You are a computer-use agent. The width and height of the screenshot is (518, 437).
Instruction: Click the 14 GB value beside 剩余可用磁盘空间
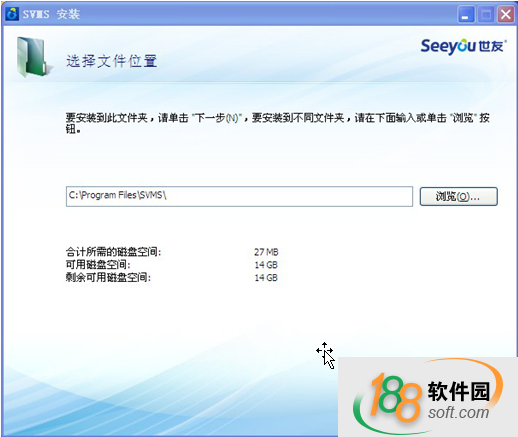click(266, 277)
